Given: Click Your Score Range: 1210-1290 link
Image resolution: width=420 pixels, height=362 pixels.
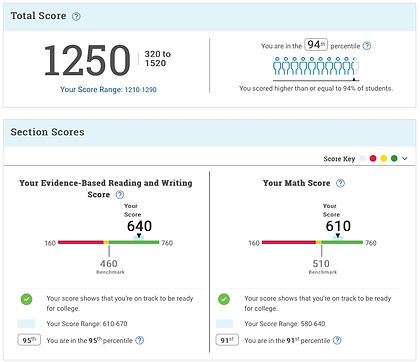Looking at the screenshot, I should (x=108, y=89).
